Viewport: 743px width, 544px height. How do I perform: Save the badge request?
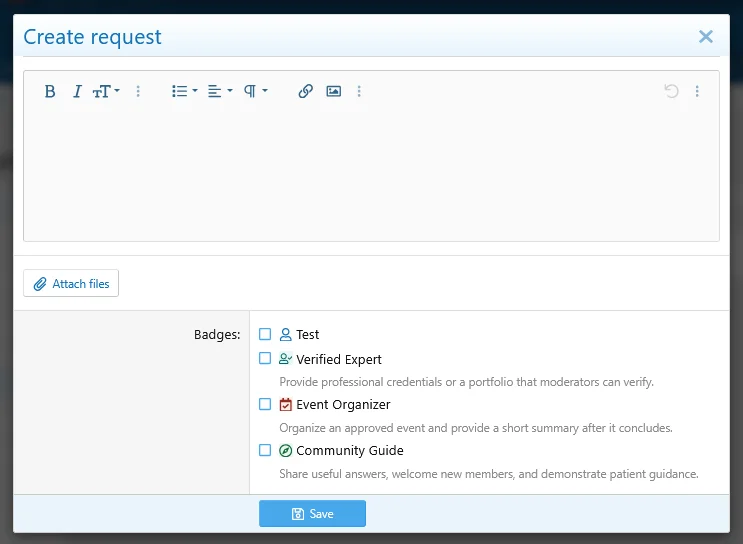312,514
